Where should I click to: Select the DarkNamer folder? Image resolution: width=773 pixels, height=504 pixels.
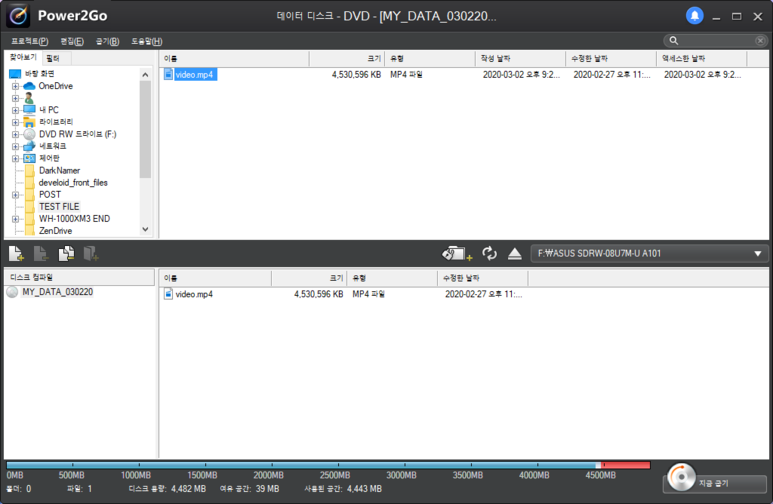click(59, 171)
